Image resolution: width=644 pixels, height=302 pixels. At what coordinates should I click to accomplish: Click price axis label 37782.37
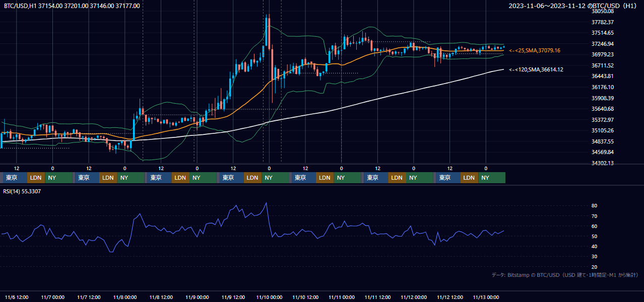pyautogui.click(x=602, y=22)
